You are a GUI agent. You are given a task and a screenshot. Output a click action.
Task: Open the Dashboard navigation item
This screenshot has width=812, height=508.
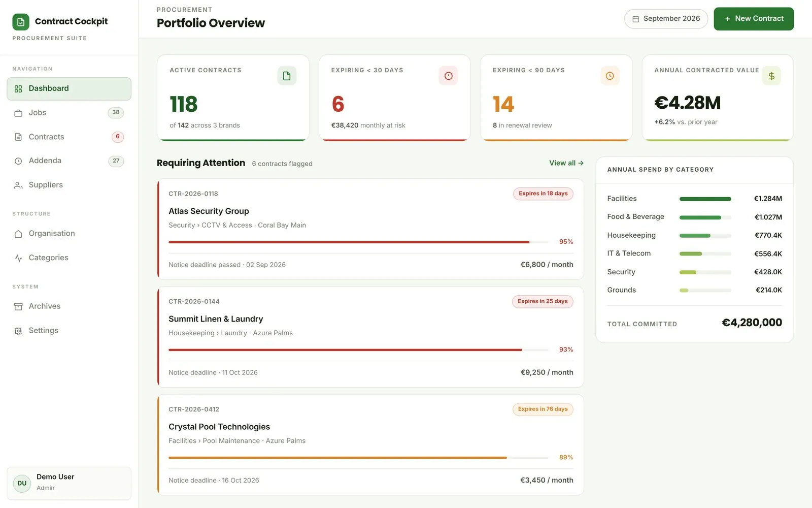pos(69,89)
